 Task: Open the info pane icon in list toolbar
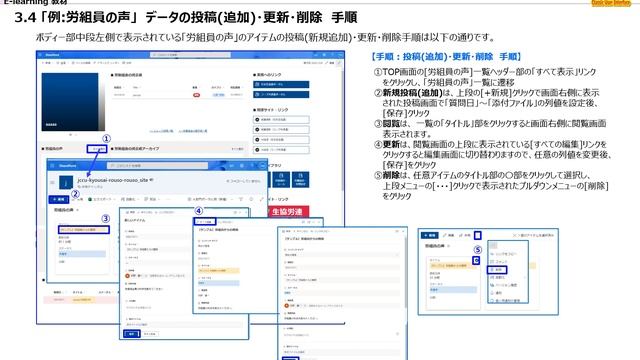251,199
